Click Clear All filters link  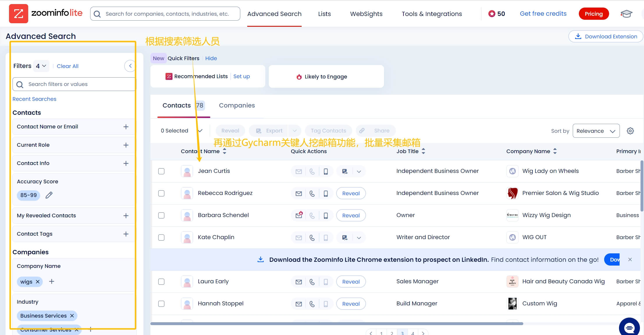67,66
